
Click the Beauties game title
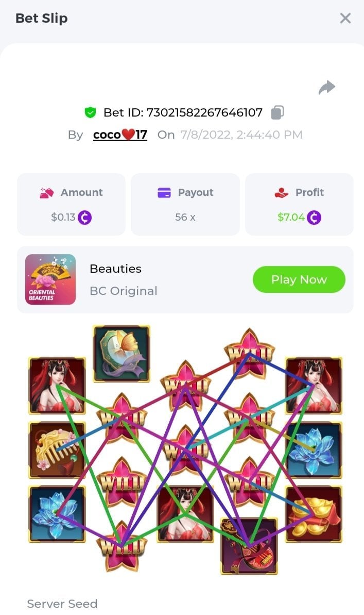[x=116, y=269]
